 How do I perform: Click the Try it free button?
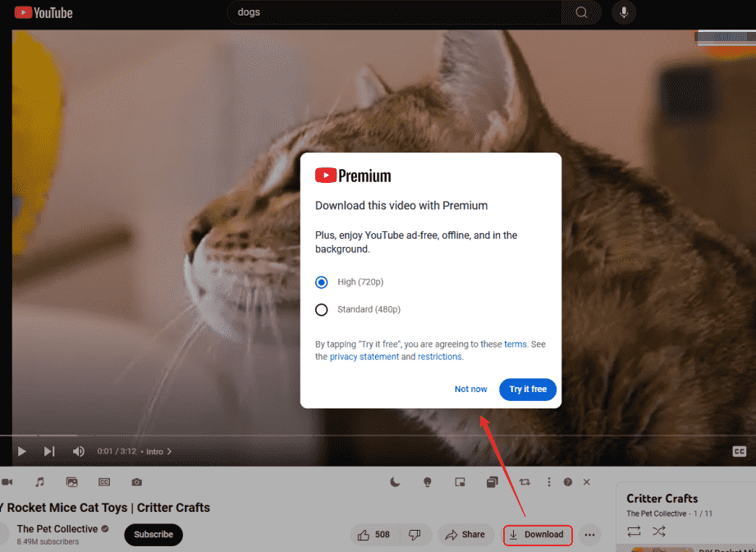(528, 390)
